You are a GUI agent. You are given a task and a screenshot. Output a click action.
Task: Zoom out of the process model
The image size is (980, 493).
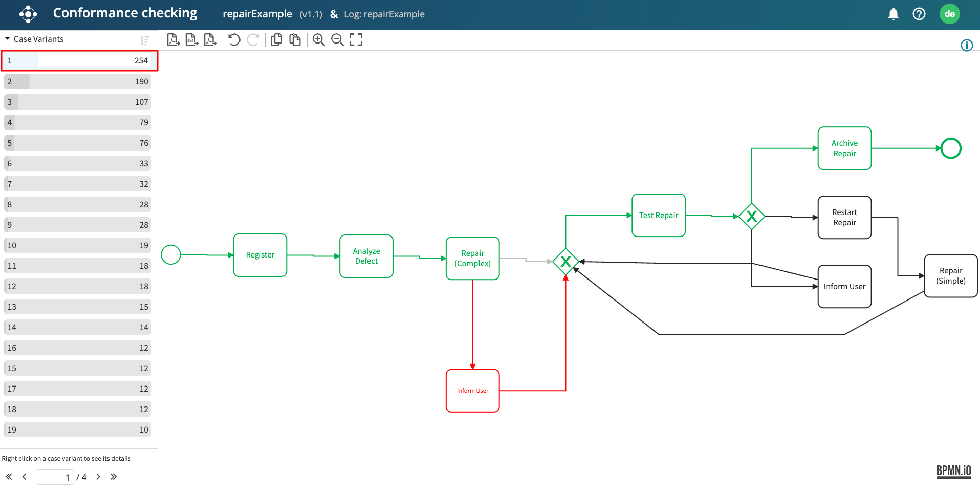(337, 40)
